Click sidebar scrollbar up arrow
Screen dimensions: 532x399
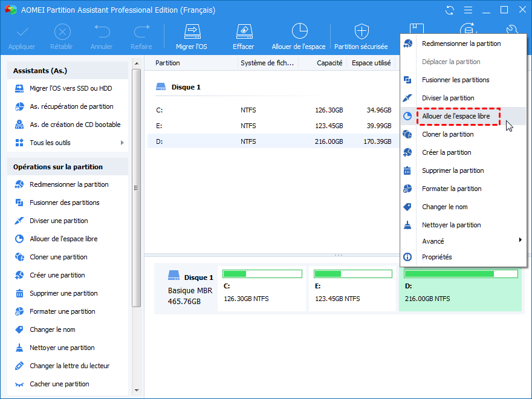click(137, 64)
